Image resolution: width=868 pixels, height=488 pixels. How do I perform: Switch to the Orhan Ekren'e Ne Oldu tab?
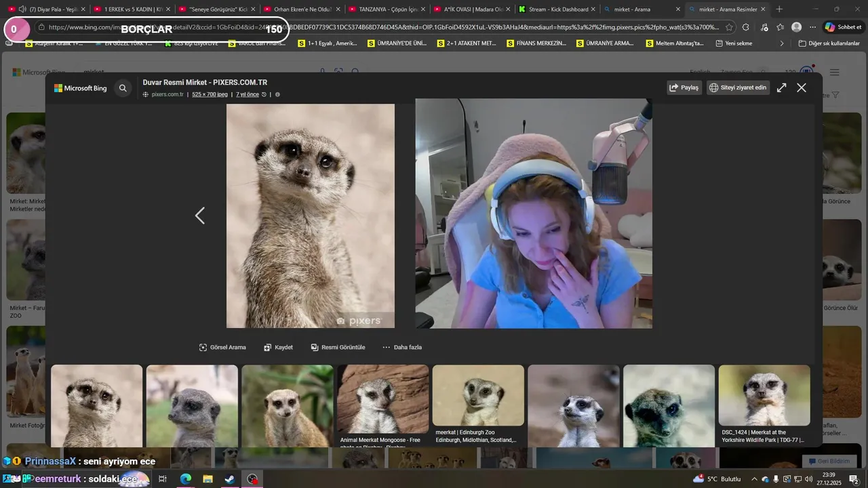[301, 9]
